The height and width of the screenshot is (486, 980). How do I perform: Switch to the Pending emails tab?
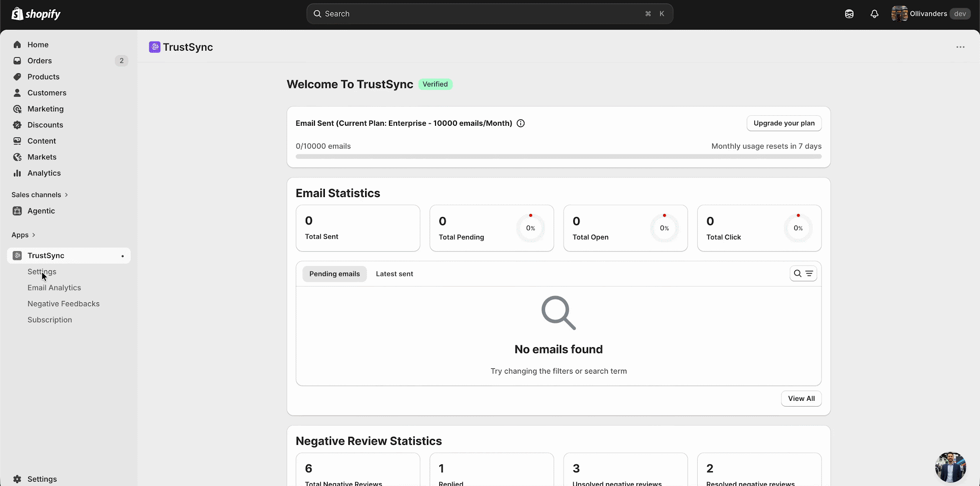coord(334,274)
